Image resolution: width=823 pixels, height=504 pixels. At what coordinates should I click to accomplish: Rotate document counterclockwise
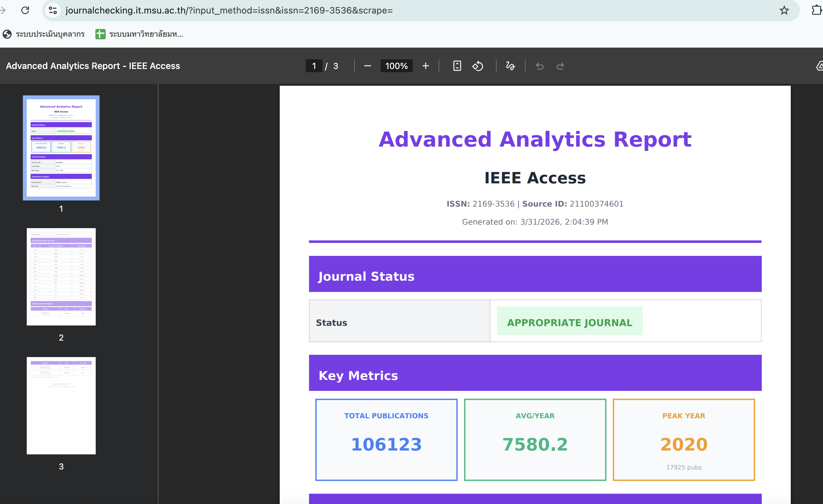[478, 66]
